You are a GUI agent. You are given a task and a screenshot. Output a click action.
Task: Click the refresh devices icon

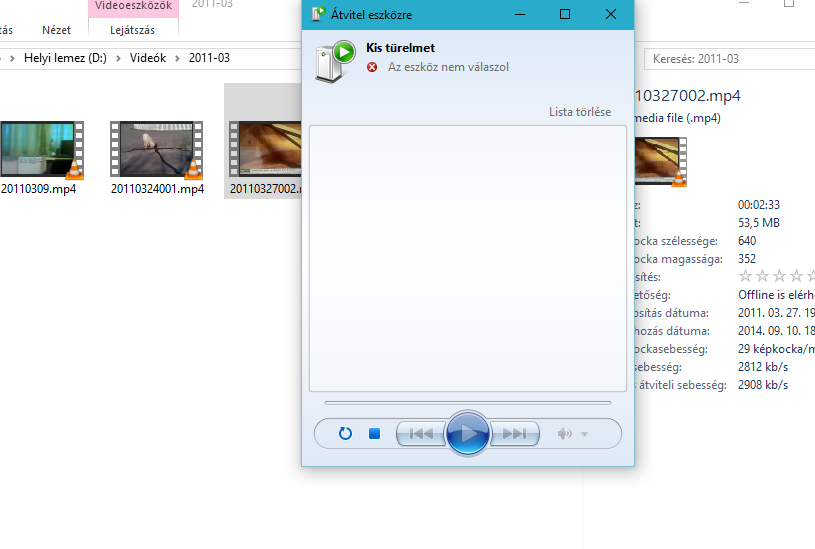(x=345, y=433)
